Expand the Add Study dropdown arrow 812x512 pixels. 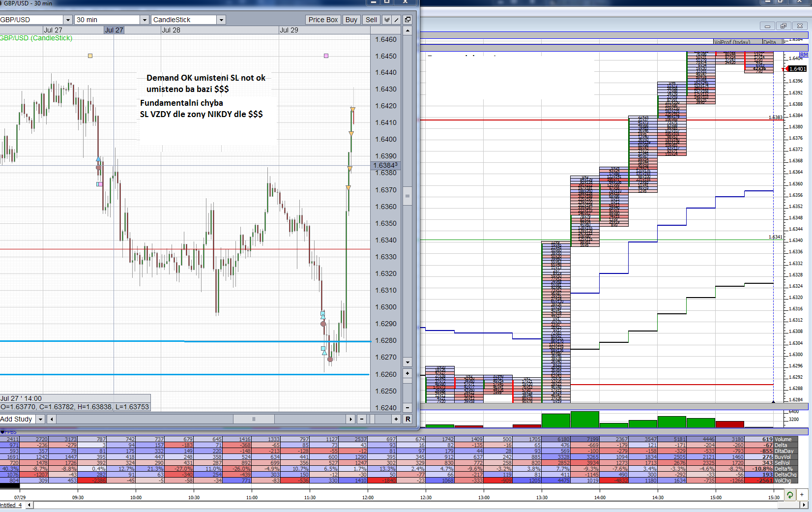[x=40, y=419]
